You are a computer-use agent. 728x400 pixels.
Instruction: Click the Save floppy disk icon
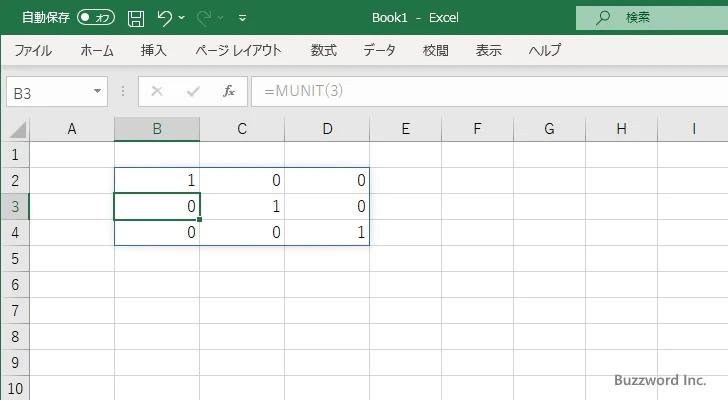pos(136,18)
